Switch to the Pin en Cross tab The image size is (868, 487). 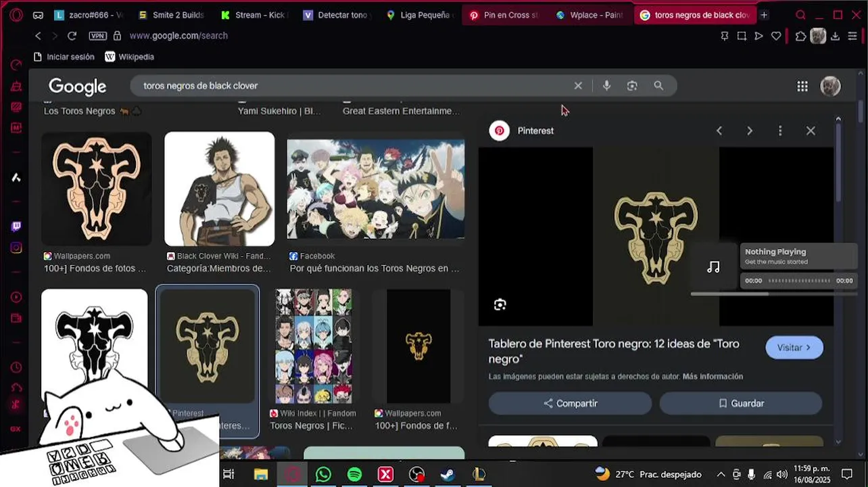point(504,15)
